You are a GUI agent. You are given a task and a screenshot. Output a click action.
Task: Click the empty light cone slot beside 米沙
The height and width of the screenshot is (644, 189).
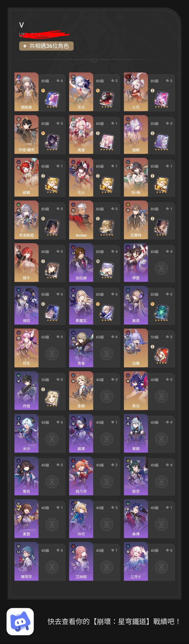pyautogui.click(x=52, y=439)
